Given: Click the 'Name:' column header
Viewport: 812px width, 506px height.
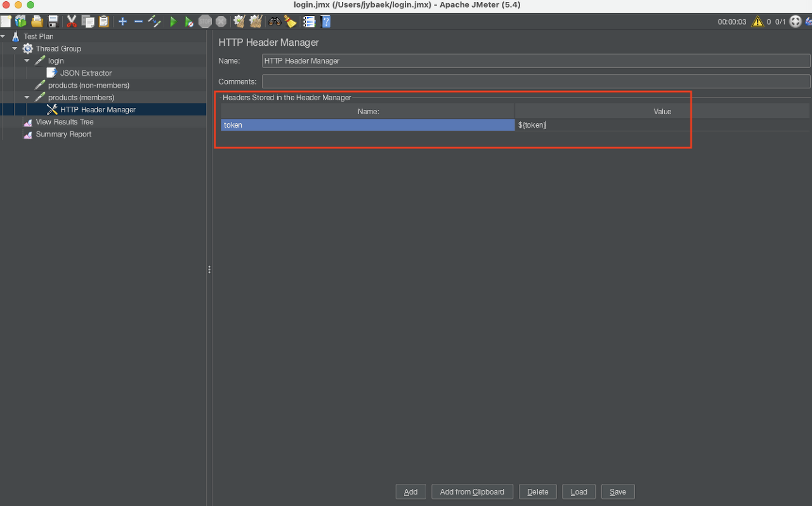Looking at the screenshot, I should point(368,111).
